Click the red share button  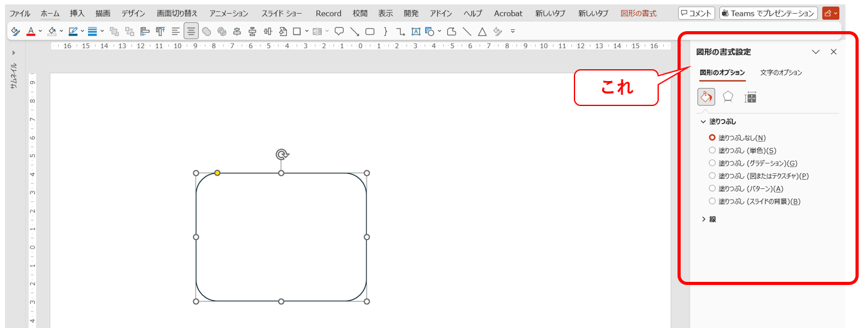[x=831, y=13]
